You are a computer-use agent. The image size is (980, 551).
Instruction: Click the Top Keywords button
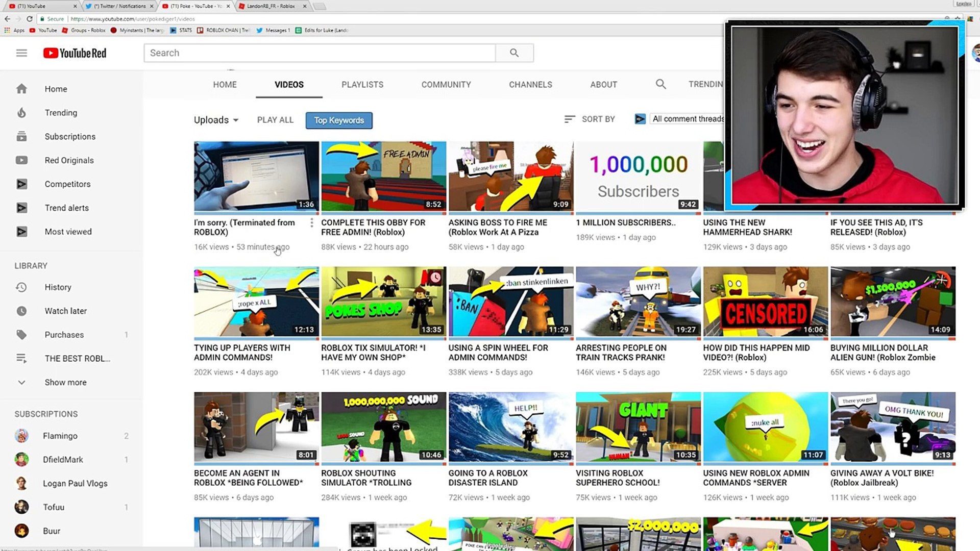click(x=339, y=120)
